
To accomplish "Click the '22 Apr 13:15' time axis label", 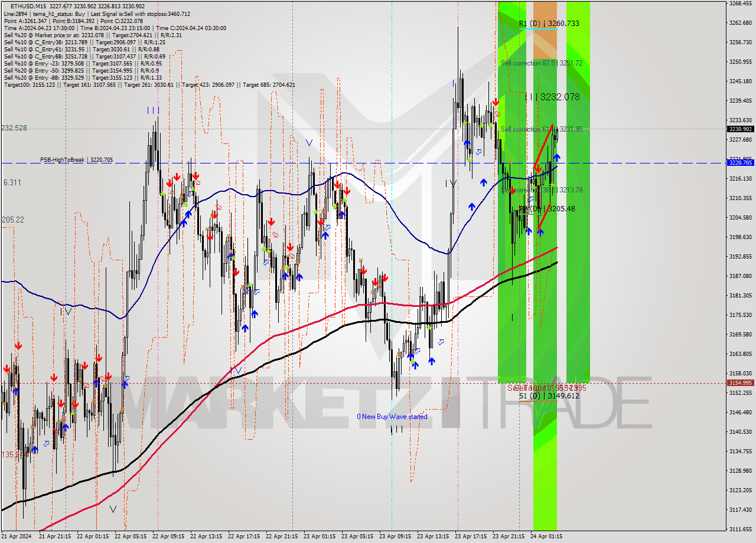I will 206,537.
